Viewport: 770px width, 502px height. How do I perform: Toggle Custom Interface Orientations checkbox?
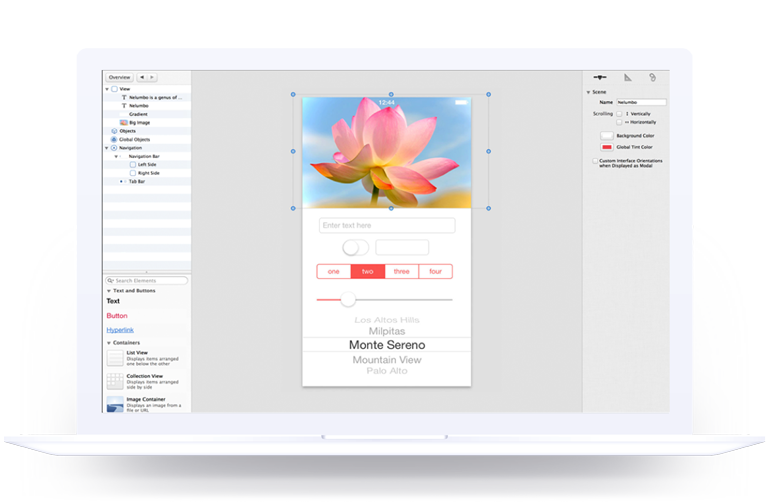(596, 160)
